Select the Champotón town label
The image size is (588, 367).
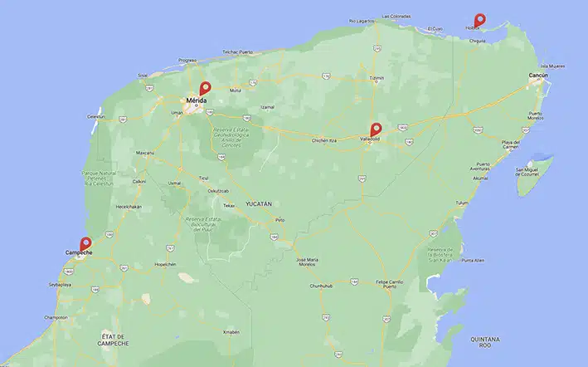click(x=55, y=317)
